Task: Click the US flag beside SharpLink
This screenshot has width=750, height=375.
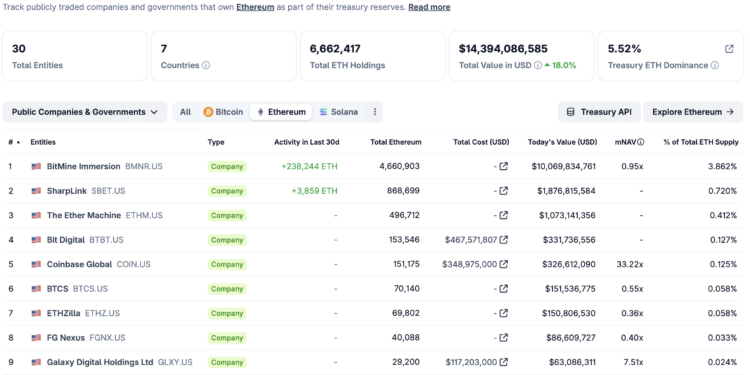Action: 36,191
